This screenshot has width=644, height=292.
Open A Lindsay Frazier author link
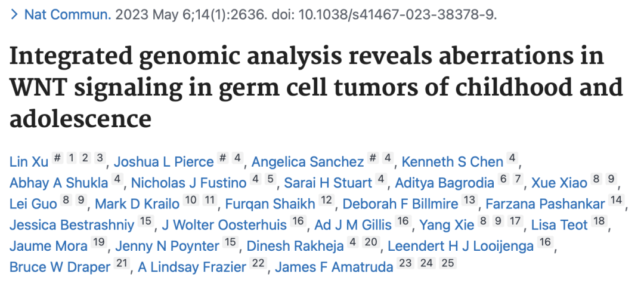pos(192,266)
